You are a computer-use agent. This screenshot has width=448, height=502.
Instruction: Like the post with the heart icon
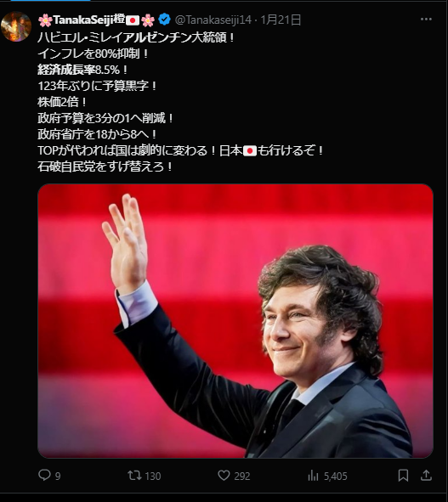(224, 475)
